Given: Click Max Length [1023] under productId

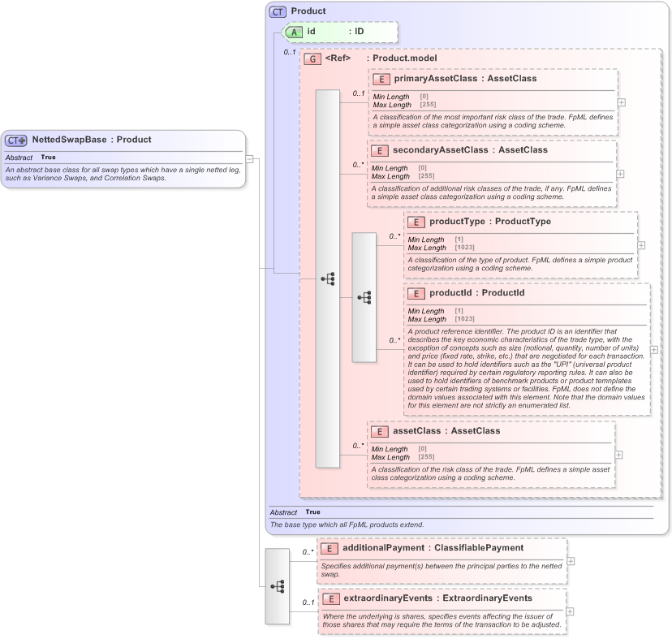Looking at the screenshot, I should coord(441,320).
